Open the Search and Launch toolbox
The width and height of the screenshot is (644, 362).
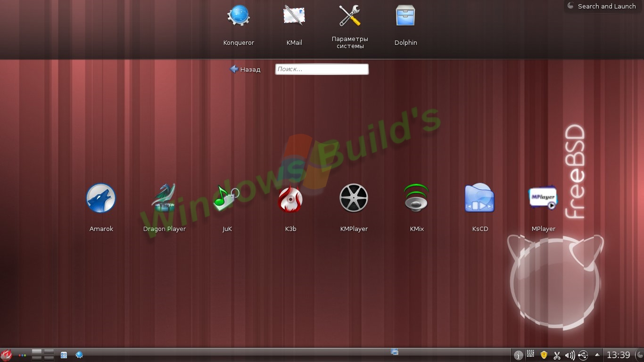pyautogui.click(x=603, y=6)
